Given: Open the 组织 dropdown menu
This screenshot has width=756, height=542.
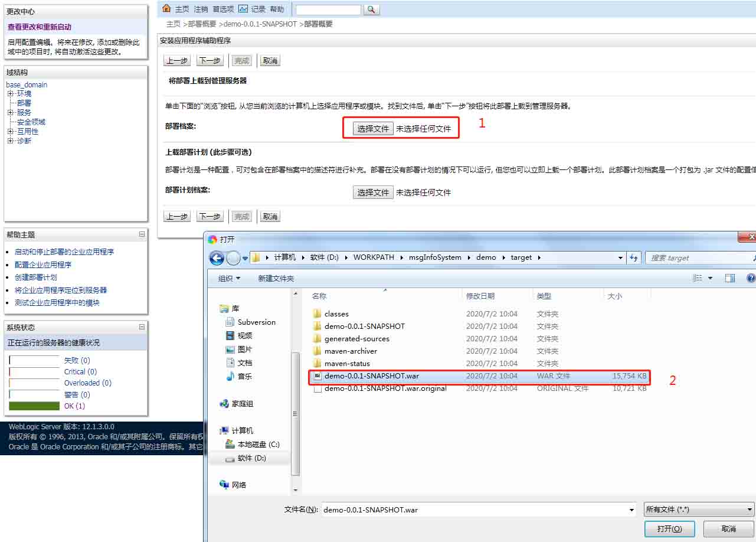Looking at the screenshot, I should [230, 278].
